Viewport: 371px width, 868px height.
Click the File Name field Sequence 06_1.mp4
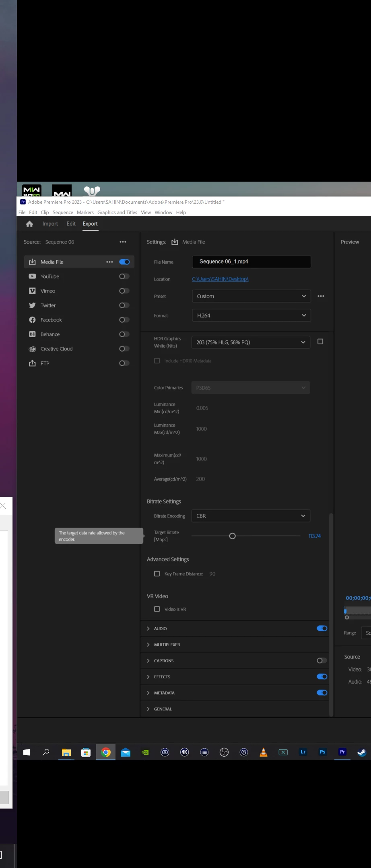[x=251, y=262]
